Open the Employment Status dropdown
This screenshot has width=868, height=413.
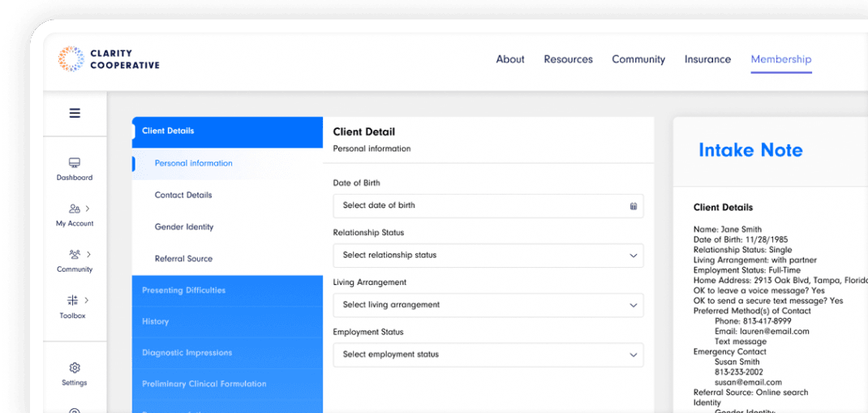tap(488, 355)
